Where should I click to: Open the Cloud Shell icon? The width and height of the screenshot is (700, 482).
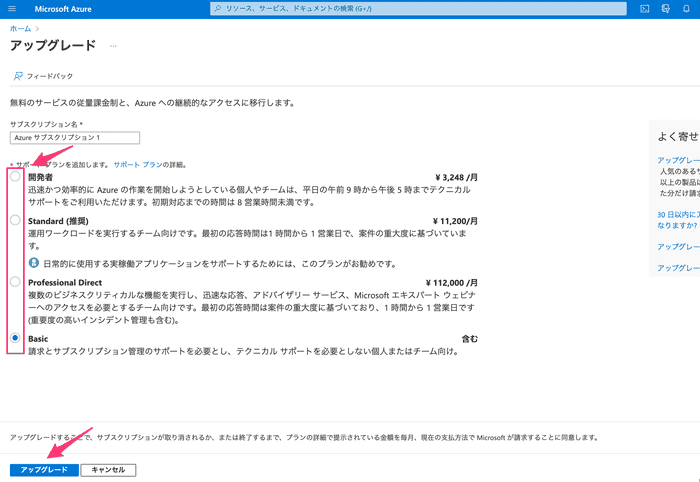(x=645, y=8)
